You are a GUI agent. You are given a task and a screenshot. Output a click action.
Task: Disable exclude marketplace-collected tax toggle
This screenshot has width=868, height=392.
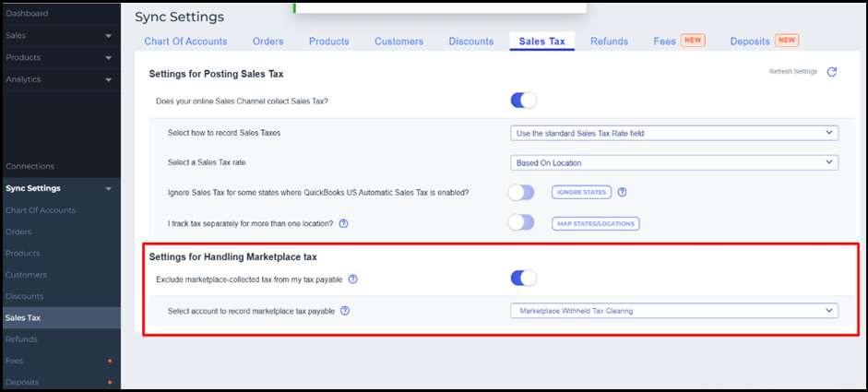pyautogui.click(x=523, y=279)
